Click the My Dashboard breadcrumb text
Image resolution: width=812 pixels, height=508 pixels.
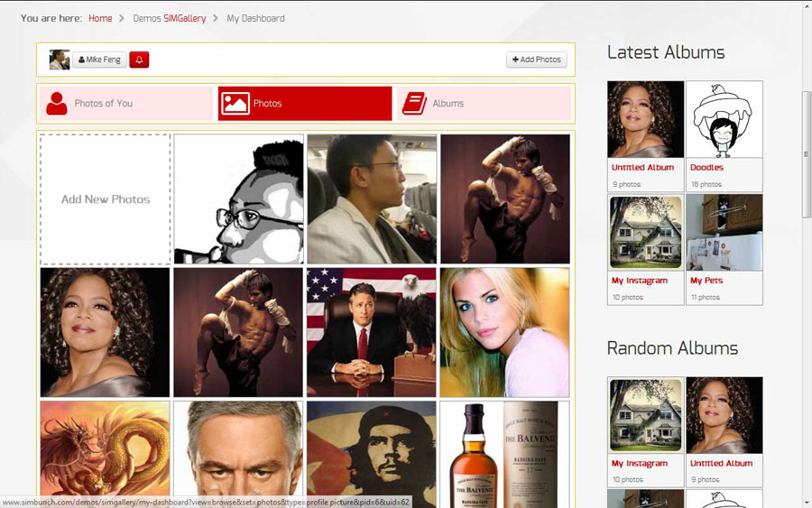[256, 18]
